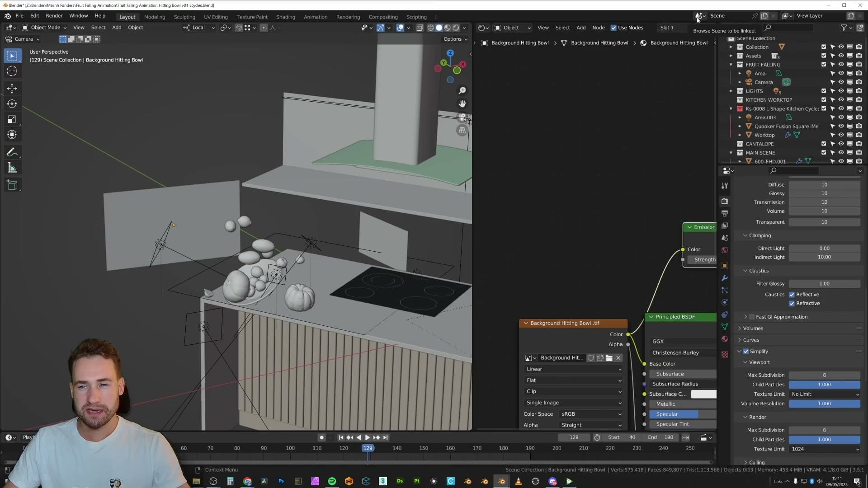The width and height of the screenshot is (868, 488).
Task: Jump to the timeline start
Action: tap(341, 437)
